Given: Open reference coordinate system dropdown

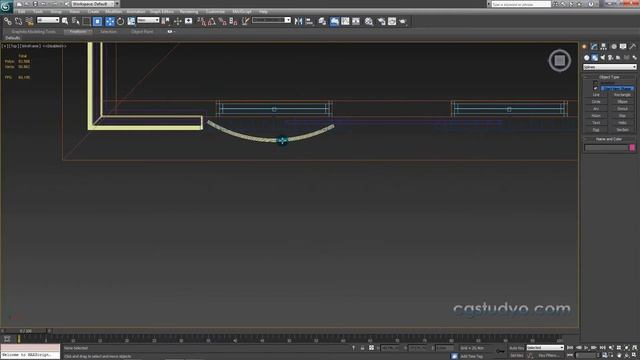Looking at the screenshot, I should pyautogui.click(x=148, y=20).
